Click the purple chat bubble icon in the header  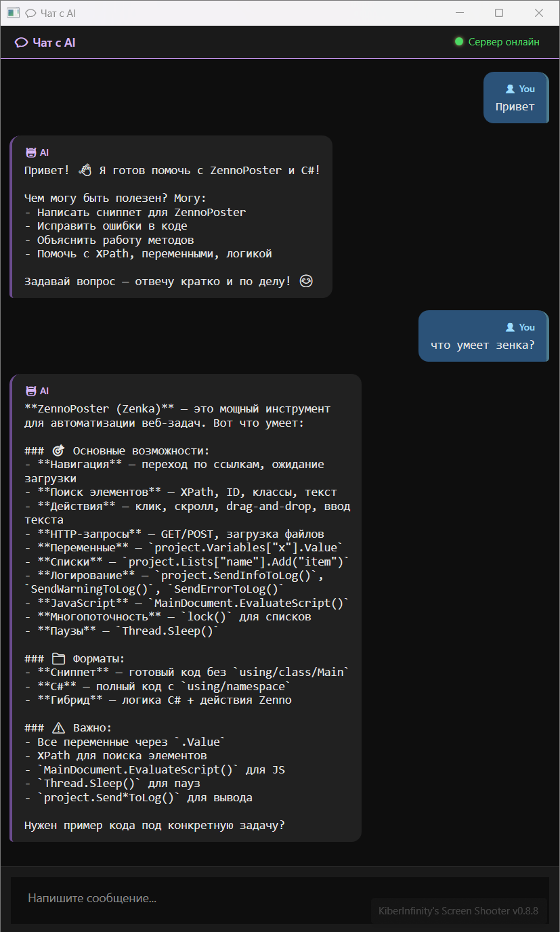[x=22, y=43]
